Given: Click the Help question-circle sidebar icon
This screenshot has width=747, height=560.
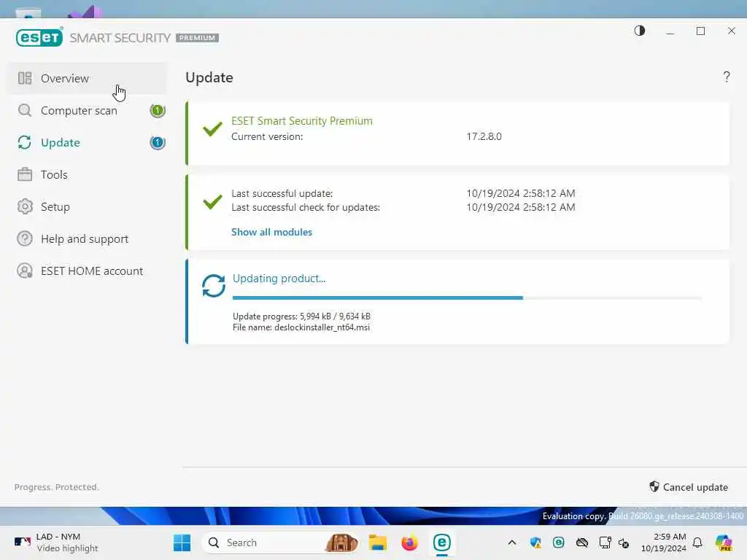Looking at the screenshot, I should point(25,238).
